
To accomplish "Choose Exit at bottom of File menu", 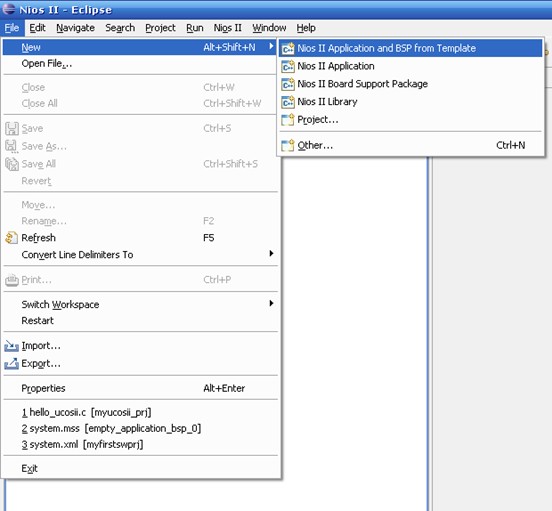I will [x=30, y=469].
